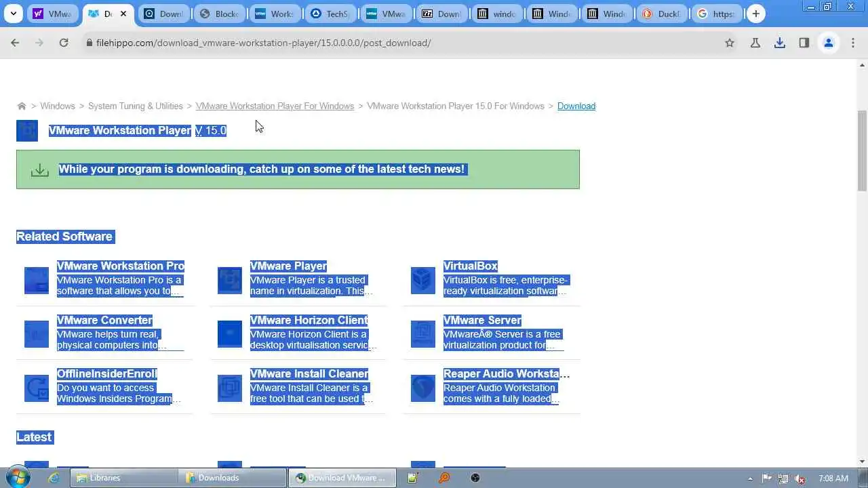Click the VMware Workstation Pro icon
Viewport: 868px width, 488px height.
pyautogui.click(x=37, y=280)
